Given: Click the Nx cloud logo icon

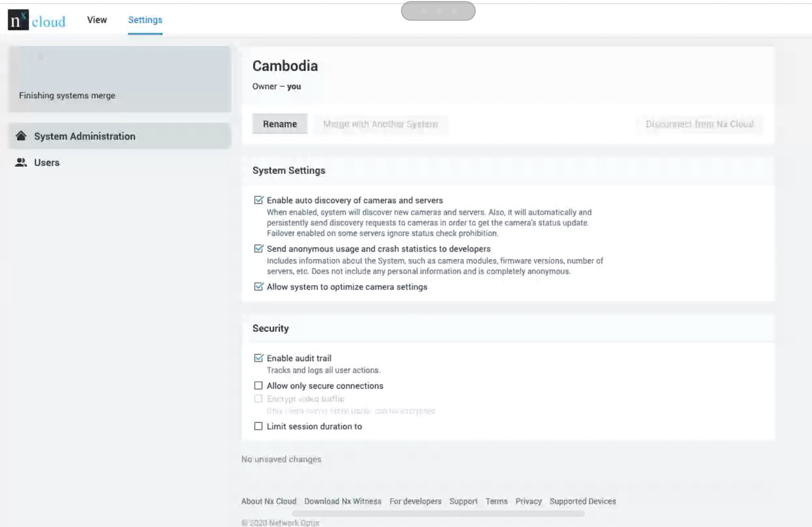Looking at the screenshot, I should point(37,20).
